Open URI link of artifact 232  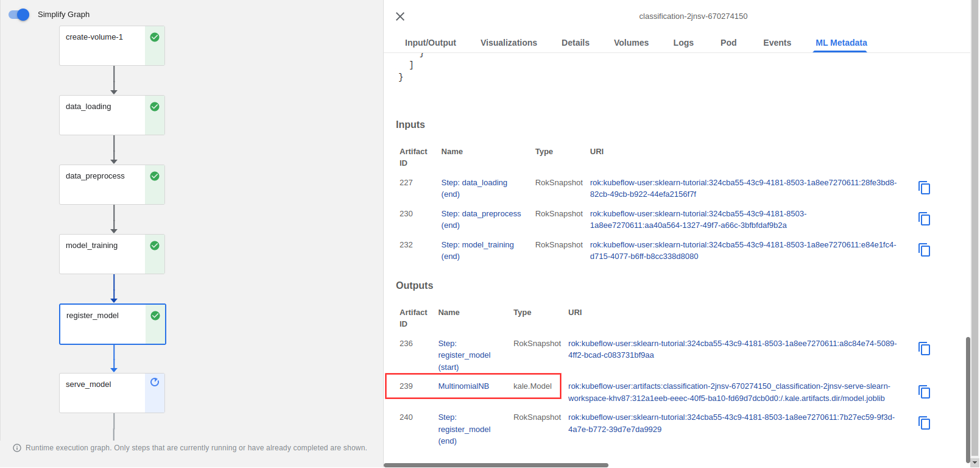743,250
